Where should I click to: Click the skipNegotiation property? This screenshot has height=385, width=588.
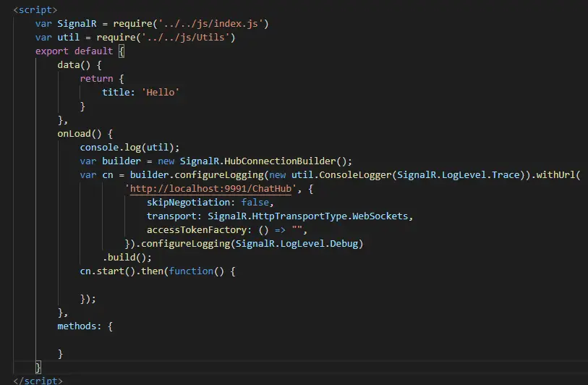(188, 202)
